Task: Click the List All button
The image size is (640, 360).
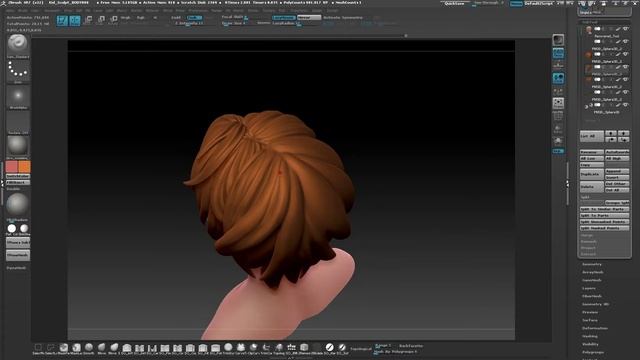Action: (591, 136)
